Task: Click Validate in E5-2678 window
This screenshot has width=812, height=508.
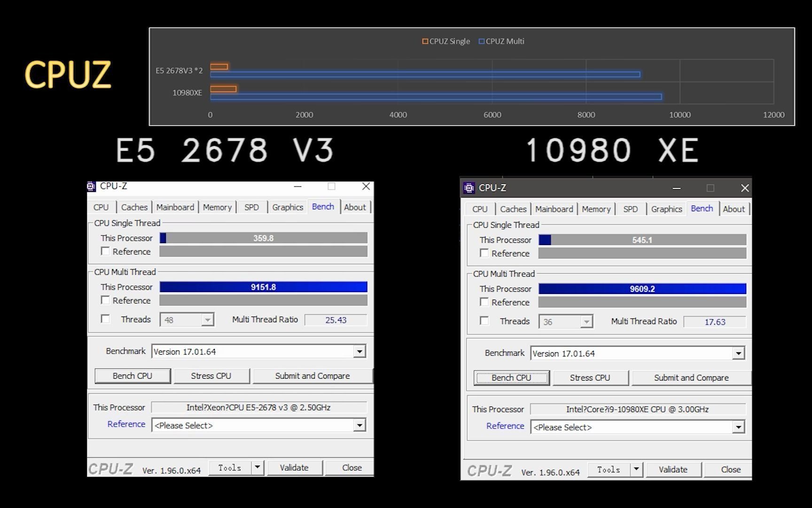Action: (x=294, y=468)
